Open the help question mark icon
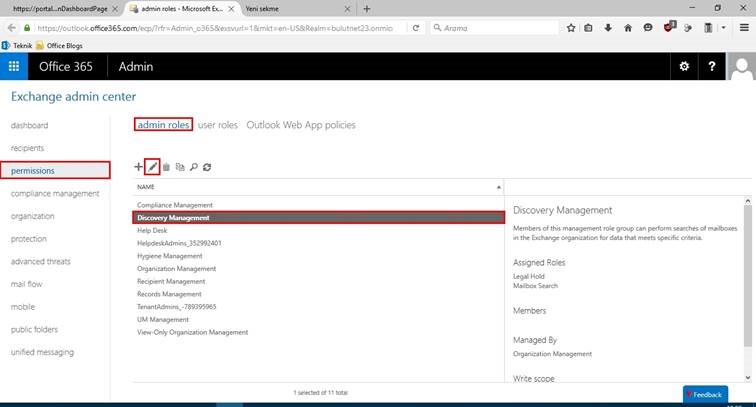The width and height of the screenshot is (756, 407). point(712,67)
